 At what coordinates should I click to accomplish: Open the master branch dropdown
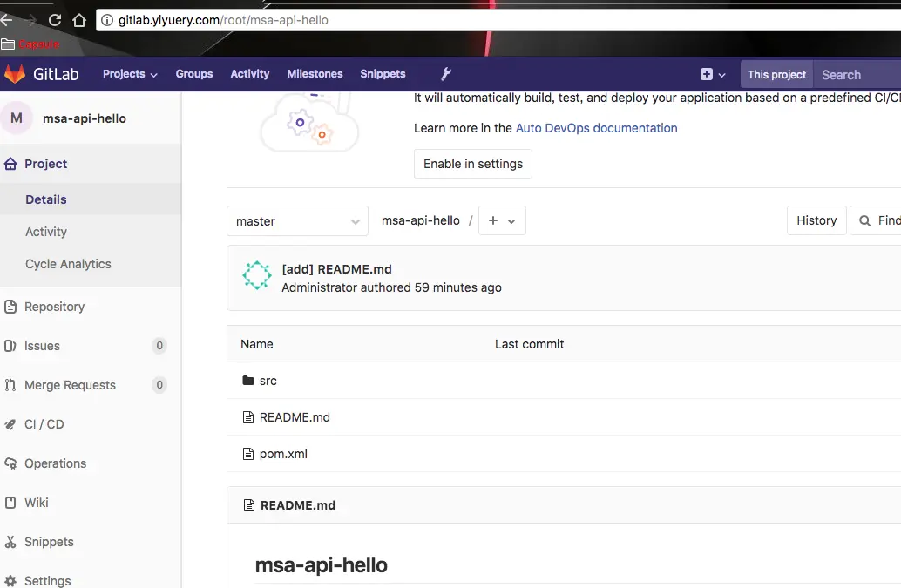(297, 221)
